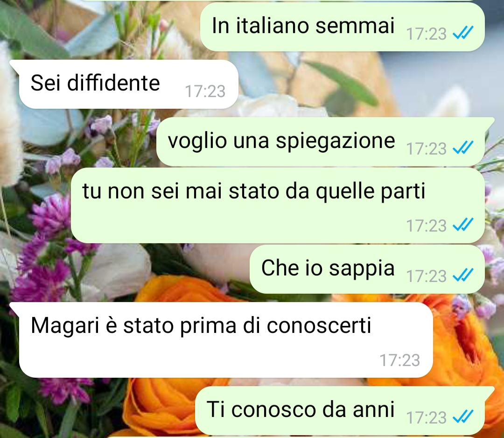Viewport: 504px width, 438px height.
Task: Click read-receipt ticks on 'In italiano semmai'
Action: click(x=463, y=33)
